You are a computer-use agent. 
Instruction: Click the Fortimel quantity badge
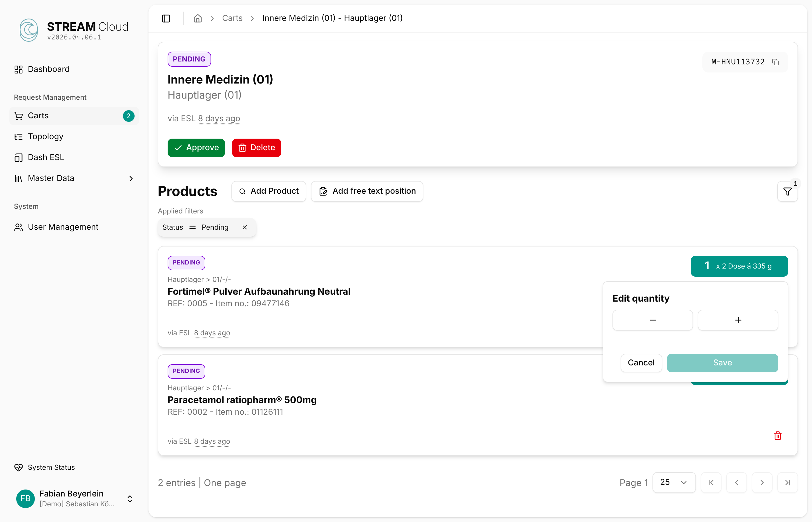[x=739, y=266]
